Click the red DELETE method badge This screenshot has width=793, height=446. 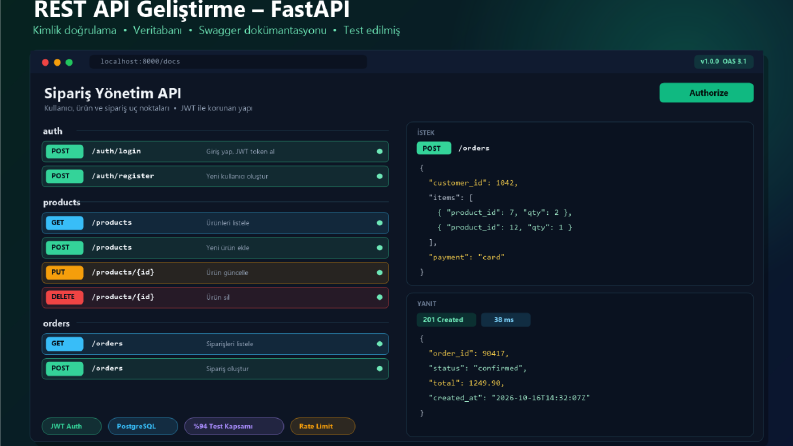tap(64, 297)
